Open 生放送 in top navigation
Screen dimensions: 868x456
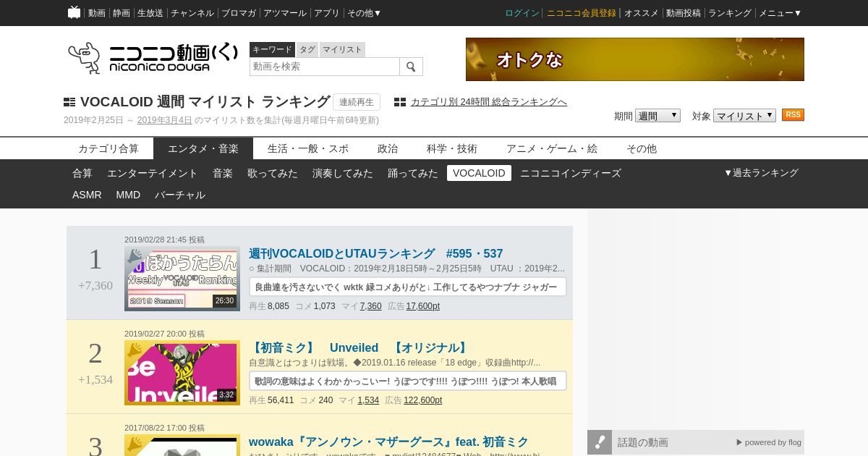tap(150, 13)
